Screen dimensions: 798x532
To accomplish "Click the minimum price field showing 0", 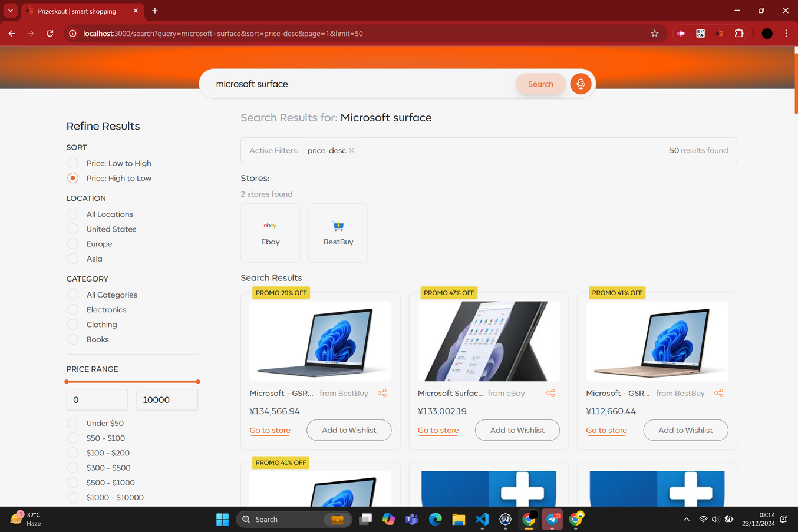I will (97, 399).
